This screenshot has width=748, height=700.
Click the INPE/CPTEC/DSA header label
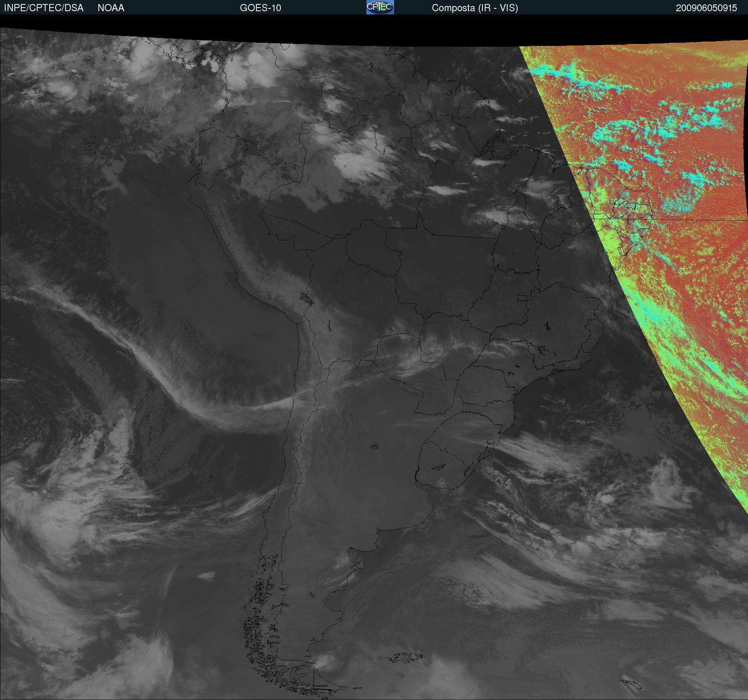click(44, 8)
